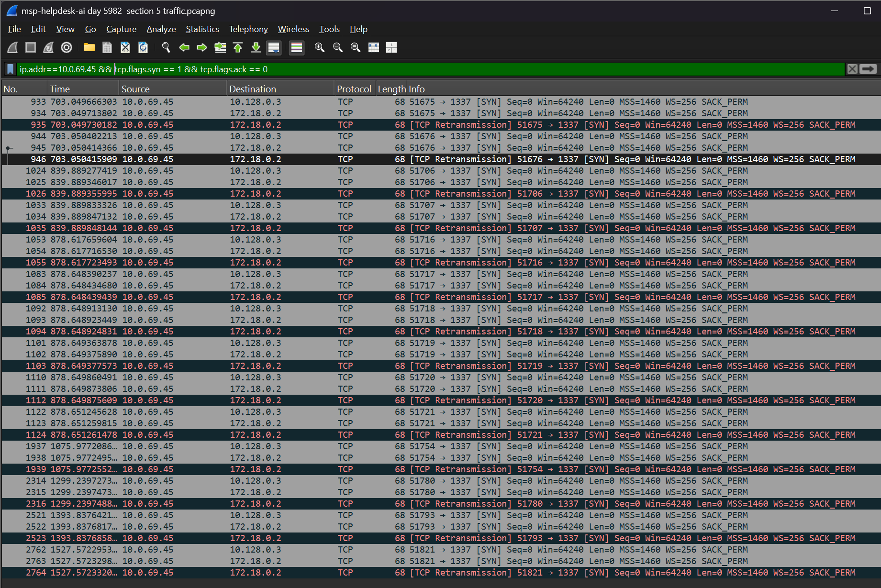Image resolution: width=881 pixels, height=588 pixels.
Task: Open the Statistics menu
Action: tap(202, 29)
